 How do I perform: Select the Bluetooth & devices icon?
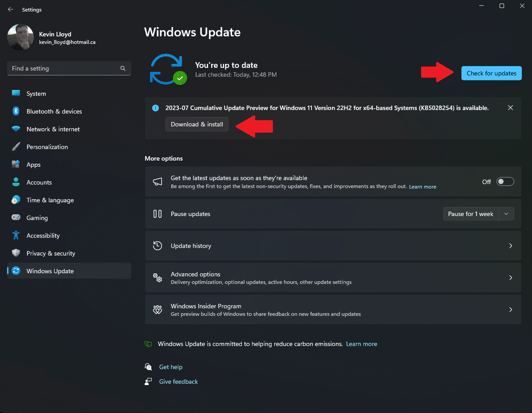click(x=16, y=111)
